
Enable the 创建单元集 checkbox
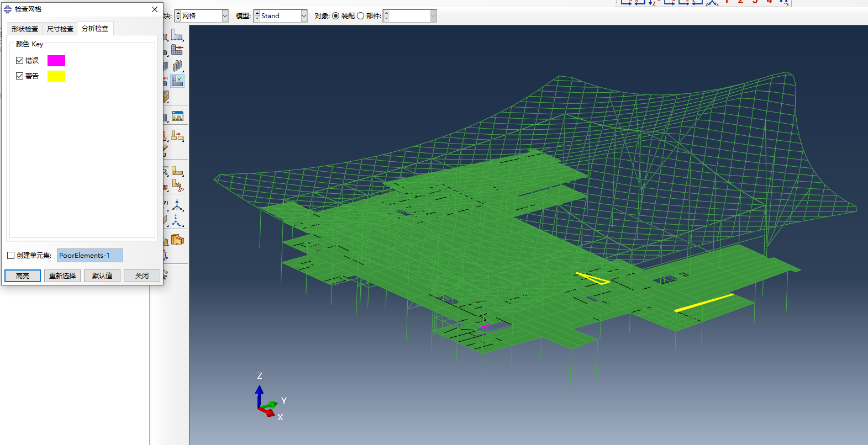coord(11,256)
